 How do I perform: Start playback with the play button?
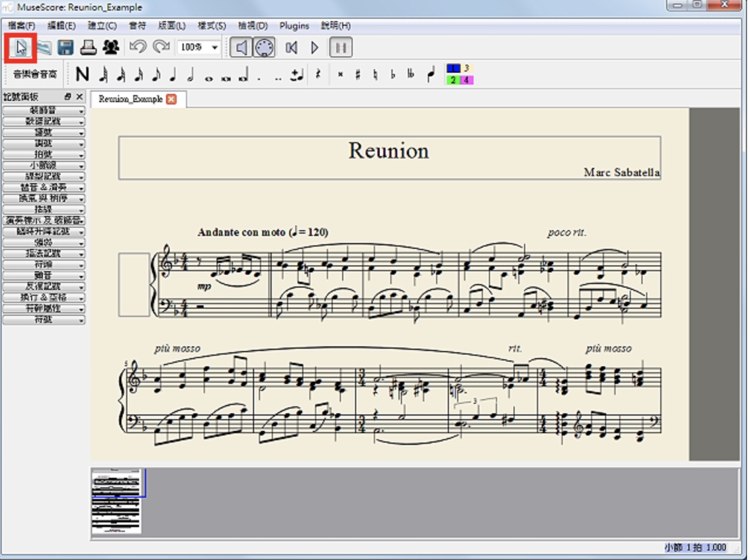click(x=315, y=48)
